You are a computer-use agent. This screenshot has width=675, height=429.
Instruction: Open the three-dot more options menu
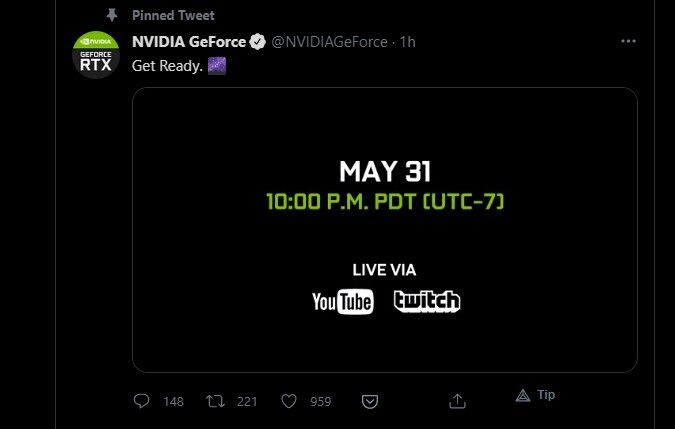[628, 41]
